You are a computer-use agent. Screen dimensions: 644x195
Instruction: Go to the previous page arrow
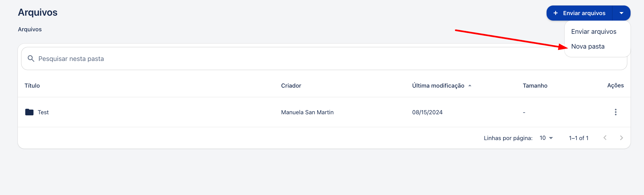605,138
